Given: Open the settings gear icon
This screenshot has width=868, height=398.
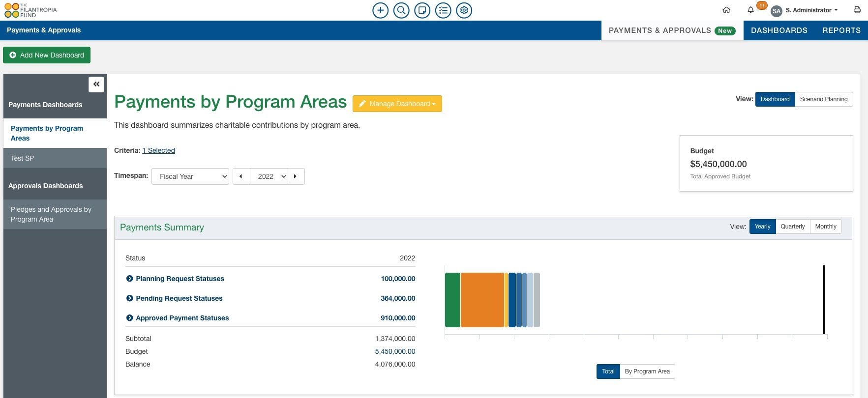Looking at the screenshot, I should tap(464, 10).
